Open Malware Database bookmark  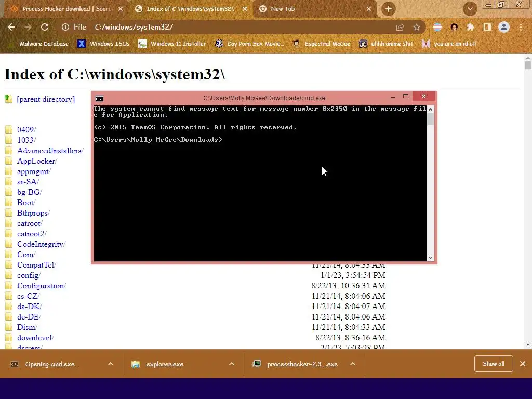point(39,44)
